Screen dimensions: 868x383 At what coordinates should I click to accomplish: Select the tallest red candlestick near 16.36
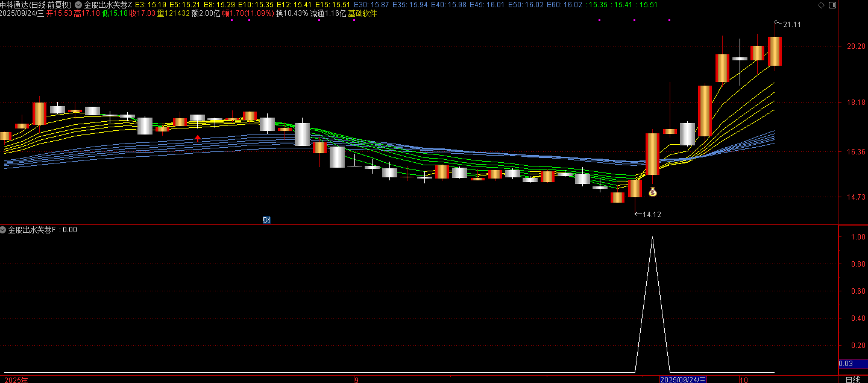click(652, 154)
